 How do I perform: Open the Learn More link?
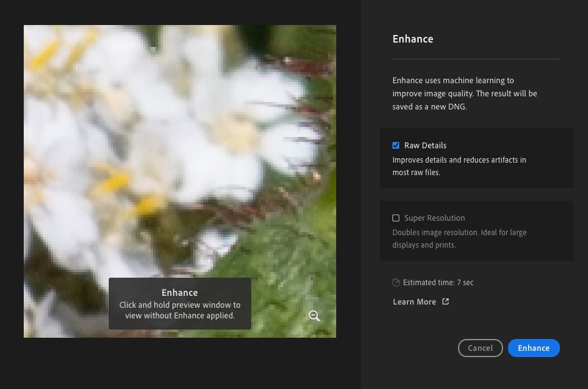click(x=414, y=302)
